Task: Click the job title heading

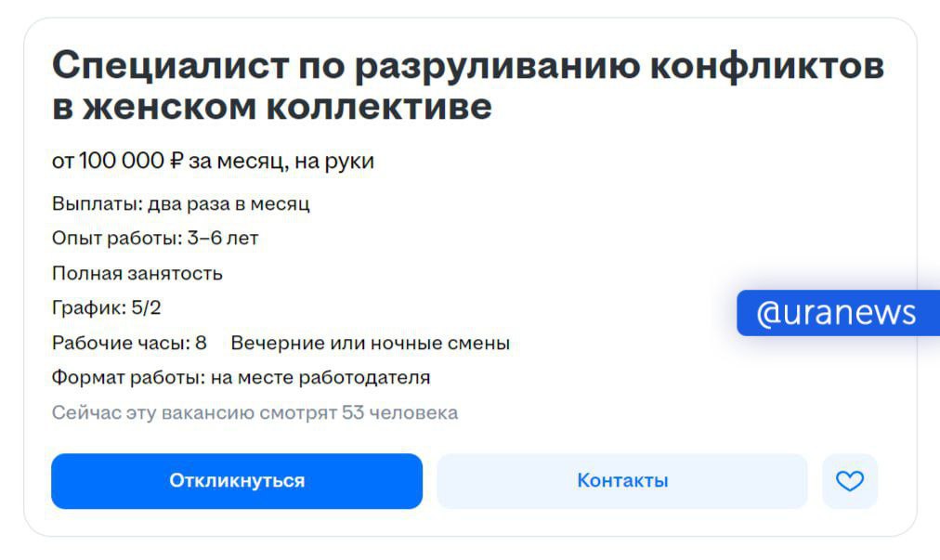Action: pyautogui.click(x=467, y=86)
